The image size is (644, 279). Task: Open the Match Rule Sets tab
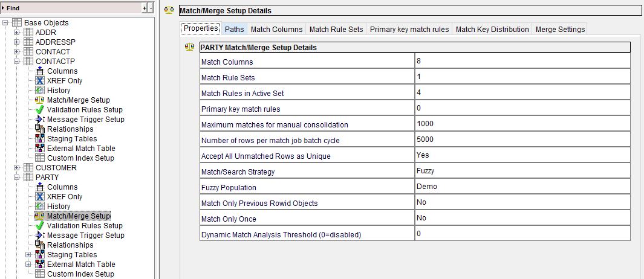336,29
